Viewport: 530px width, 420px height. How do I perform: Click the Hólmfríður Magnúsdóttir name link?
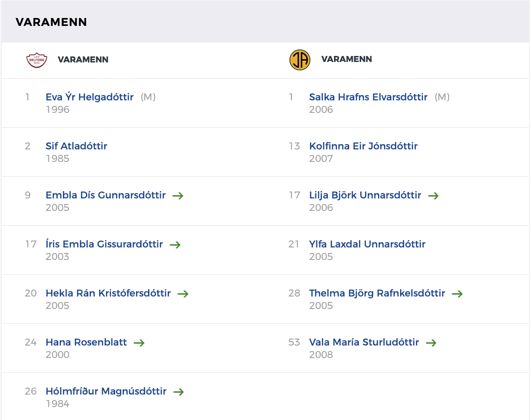tap(106, 391)
